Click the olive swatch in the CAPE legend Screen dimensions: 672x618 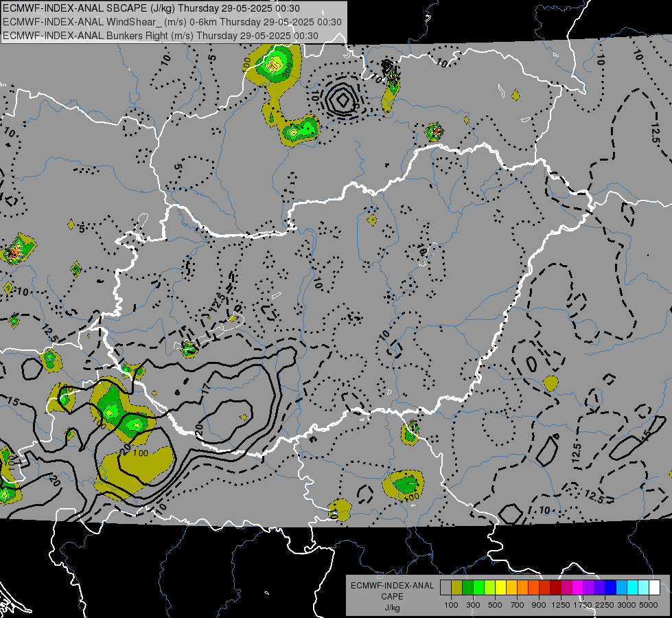tap(457, 588)
